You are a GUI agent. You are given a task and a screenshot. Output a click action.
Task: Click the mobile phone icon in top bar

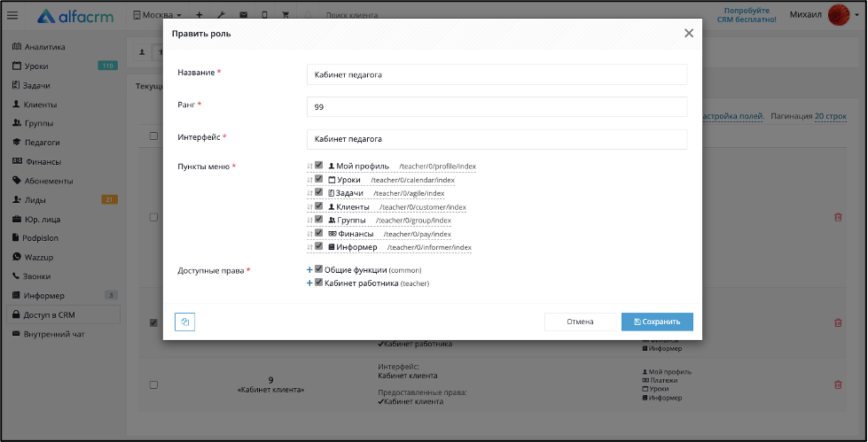(264, 15)
